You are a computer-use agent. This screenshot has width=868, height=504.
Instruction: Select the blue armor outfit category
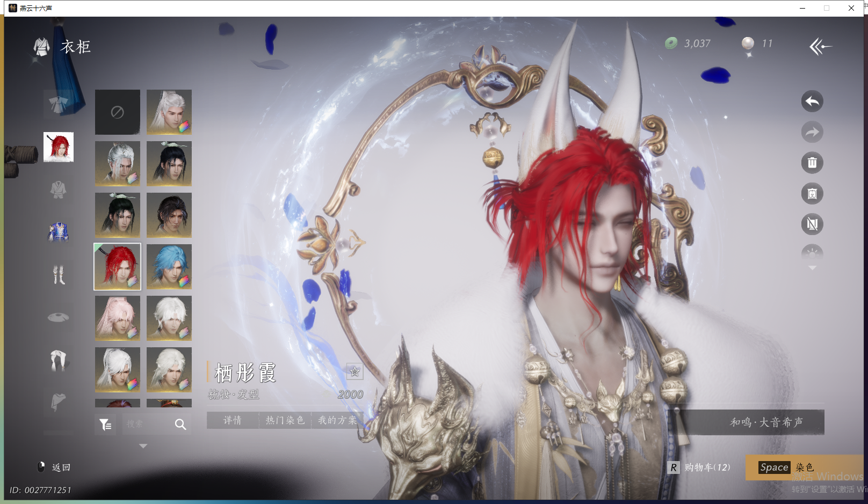click(59, 232)
